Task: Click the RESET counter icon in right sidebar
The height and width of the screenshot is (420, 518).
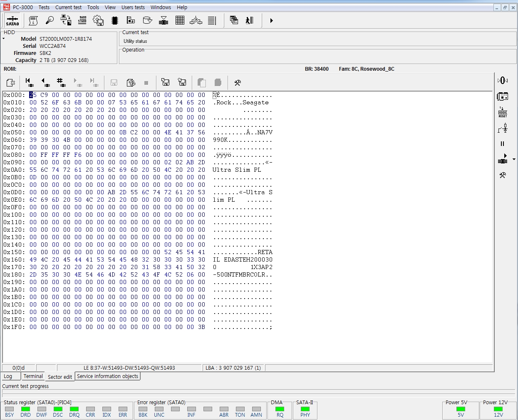Action: pyautogui.click(x=503, y=112)
